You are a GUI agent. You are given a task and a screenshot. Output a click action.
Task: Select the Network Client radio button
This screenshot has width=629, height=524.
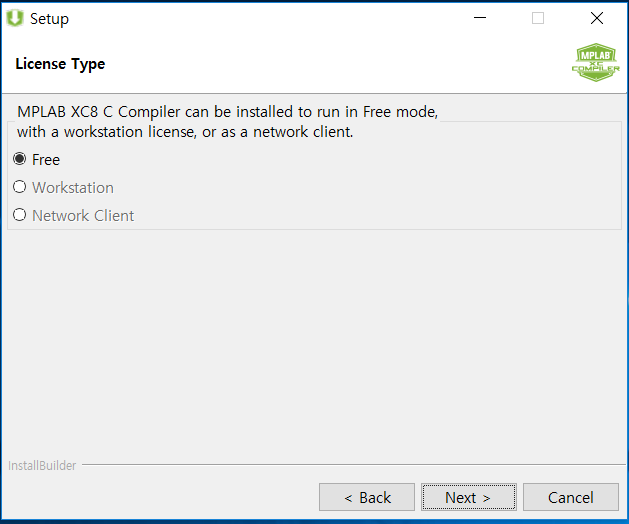(20, 215)
